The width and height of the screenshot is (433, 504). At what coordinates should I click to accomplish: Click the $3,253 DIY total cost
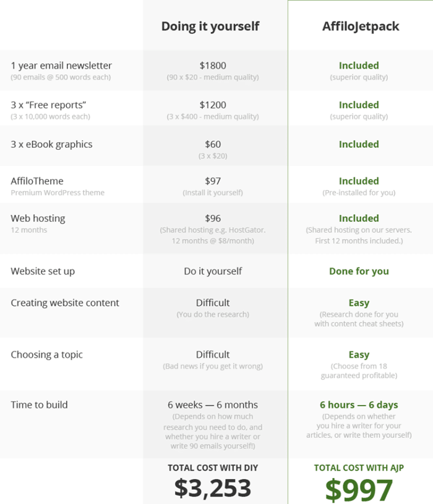[x=213, y=488]
